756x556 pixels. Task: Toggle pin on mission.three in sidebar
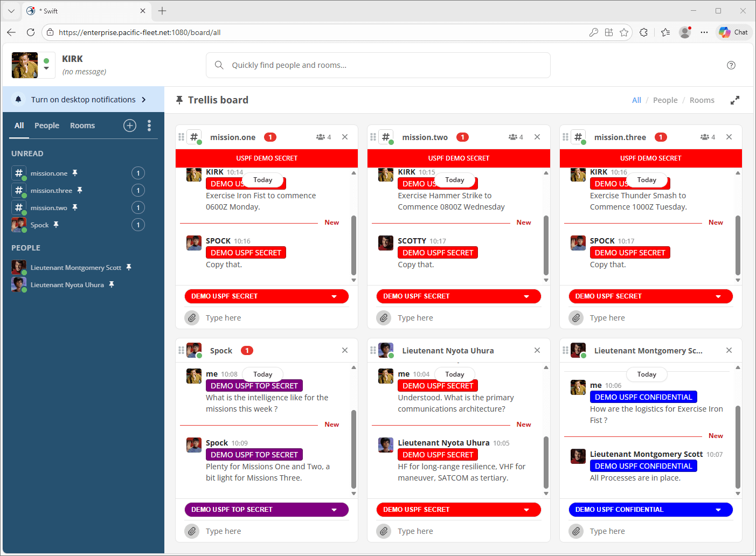click(x=80, y=190)
